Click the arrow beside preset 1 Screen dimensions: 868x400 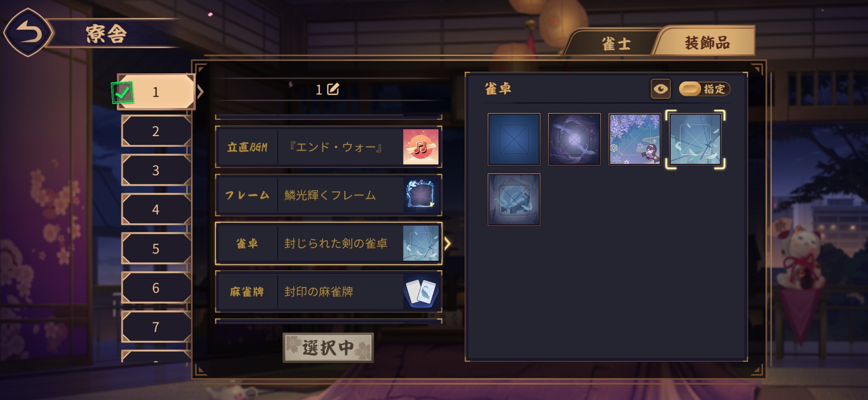(x=200, y=92)
